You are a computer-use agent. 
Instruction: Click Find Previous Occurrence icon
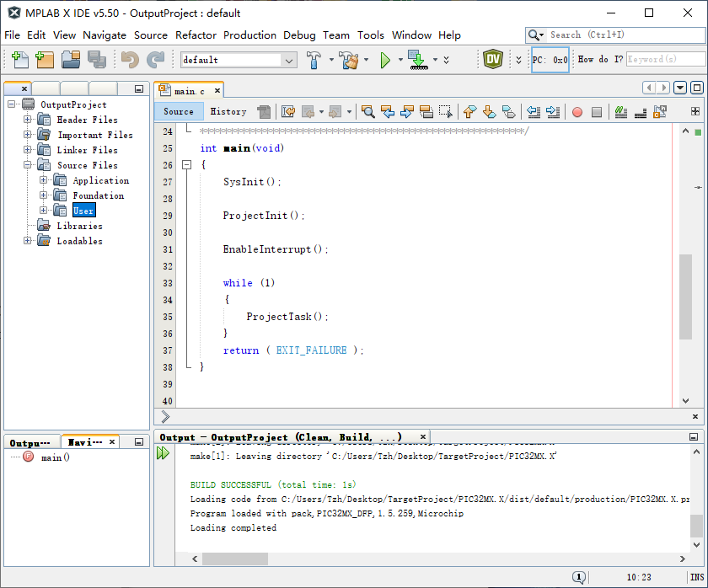388,111
